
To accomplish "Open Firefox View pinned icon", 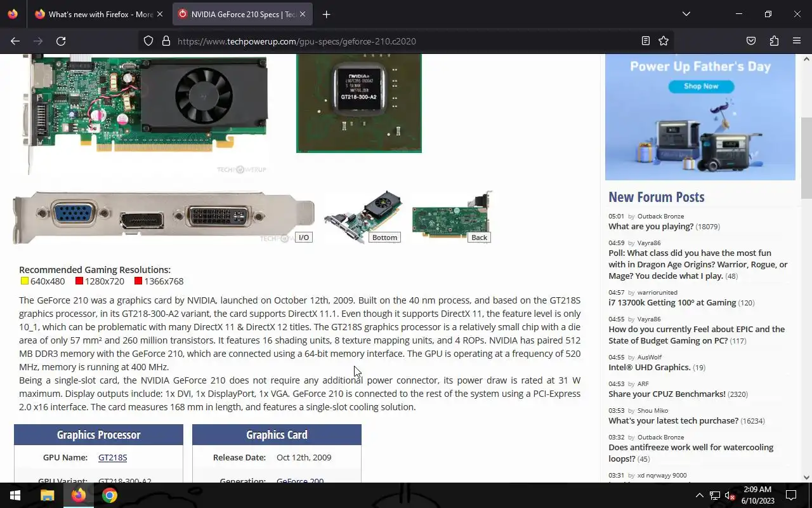I will pyautogui.click(x=13, y=14).
